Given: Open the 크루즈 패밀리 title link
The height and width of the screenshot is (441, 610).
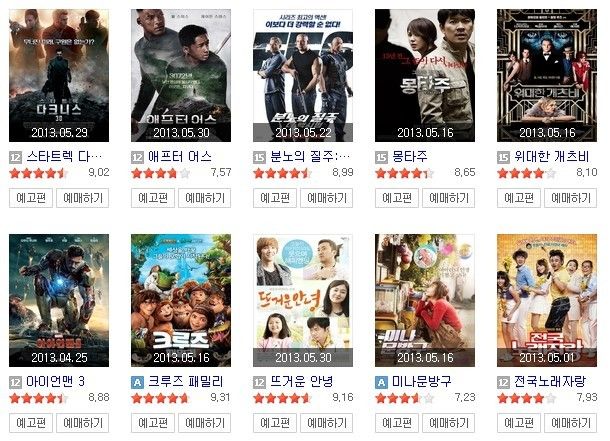Looking at the screenshot, I should click(186, 382).
